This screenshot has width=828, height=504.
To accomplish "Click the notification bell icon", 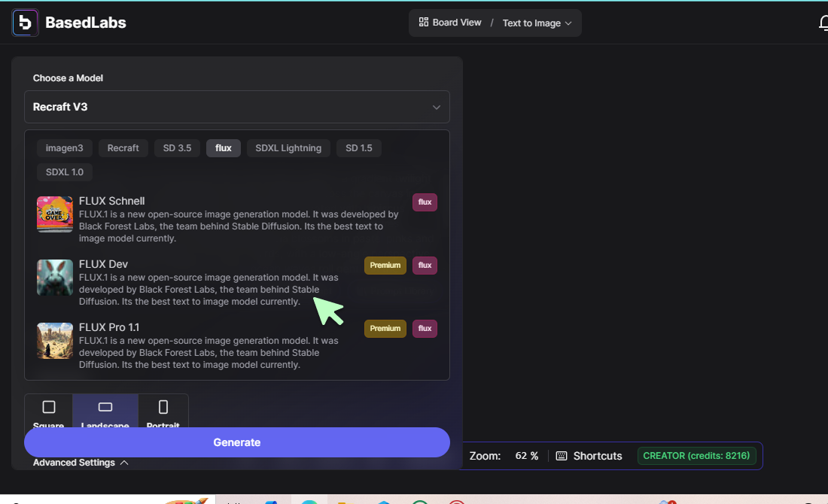I will coord(823,23).
